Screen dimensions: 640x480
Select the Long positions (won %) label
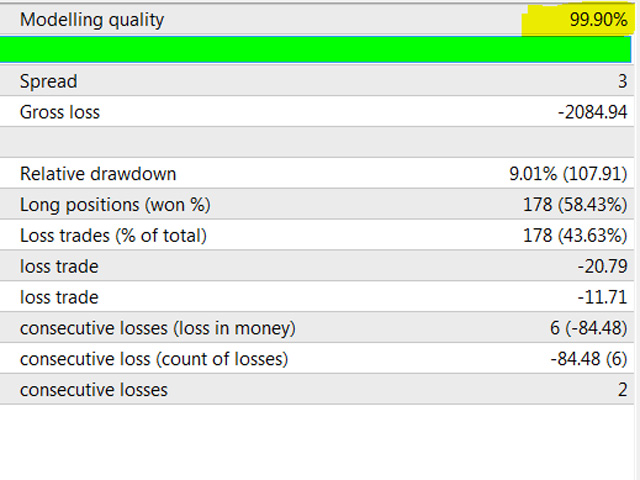point(115,205)
